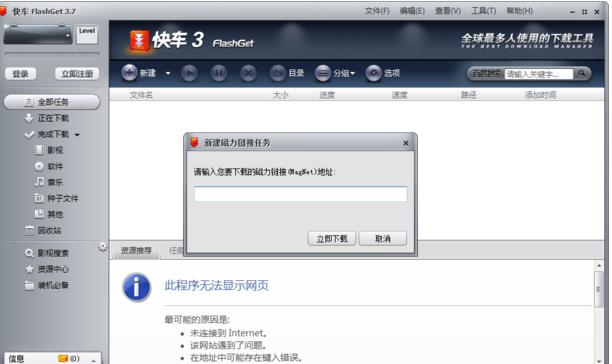Open the account avatar dropdown
This screenshot has height=364, width=612.
click(68, 36)
